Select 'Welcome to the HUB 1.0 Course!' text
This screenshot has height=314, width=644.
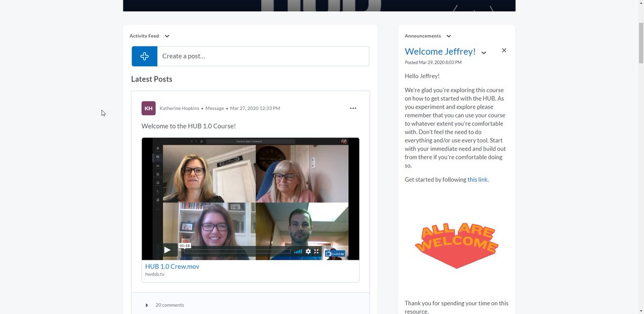click(189, 126)
